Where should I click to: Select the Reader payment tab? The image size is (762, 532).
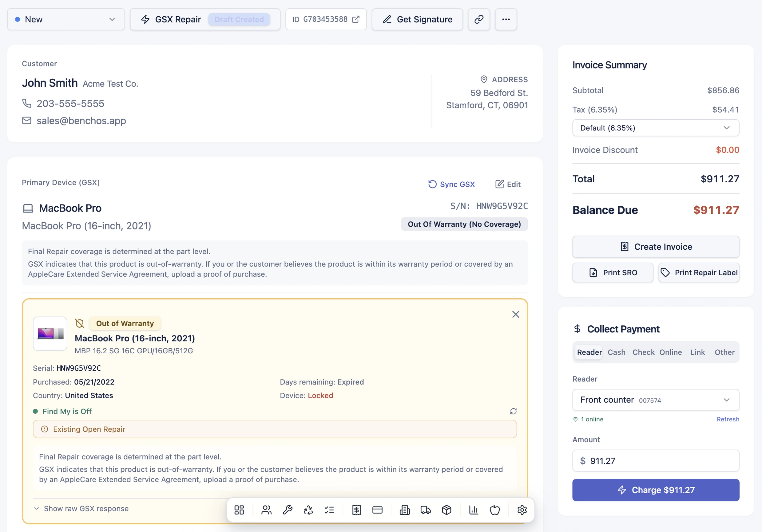(x=589, y=352)
